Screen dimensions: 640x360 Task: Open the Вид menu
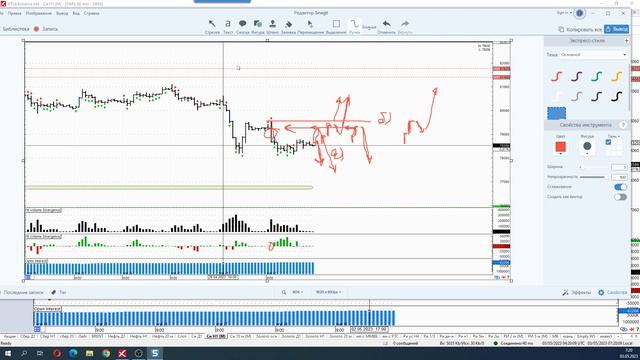click(76, 13)
